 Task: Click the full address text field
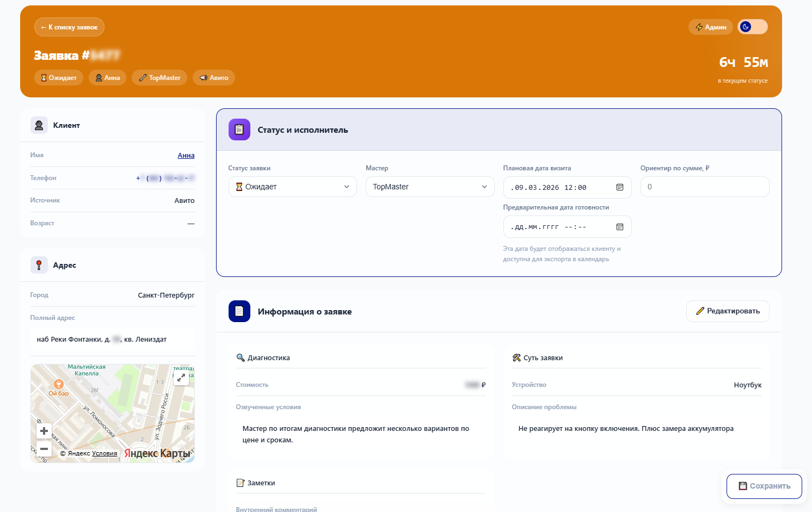(113, 339)
